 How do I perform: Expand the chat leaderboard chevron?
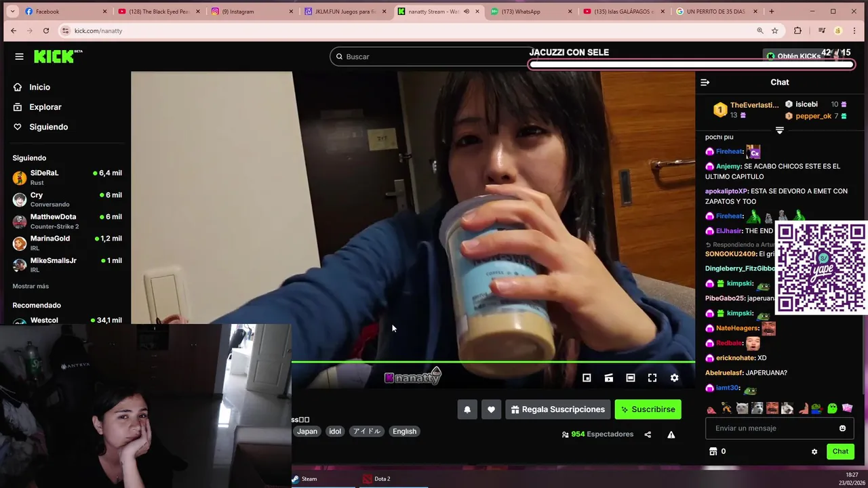[779, 130]
